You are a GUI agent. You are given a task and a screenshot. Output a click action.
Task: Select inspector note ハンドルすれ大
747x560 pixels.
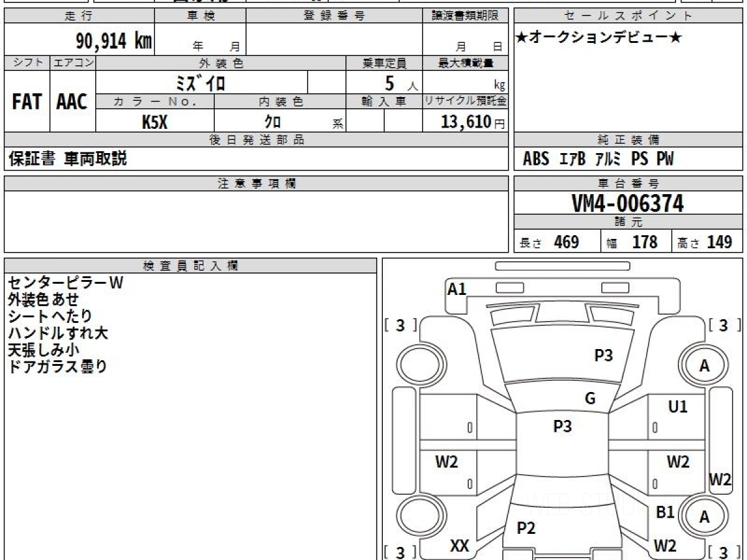pos(58,334)
